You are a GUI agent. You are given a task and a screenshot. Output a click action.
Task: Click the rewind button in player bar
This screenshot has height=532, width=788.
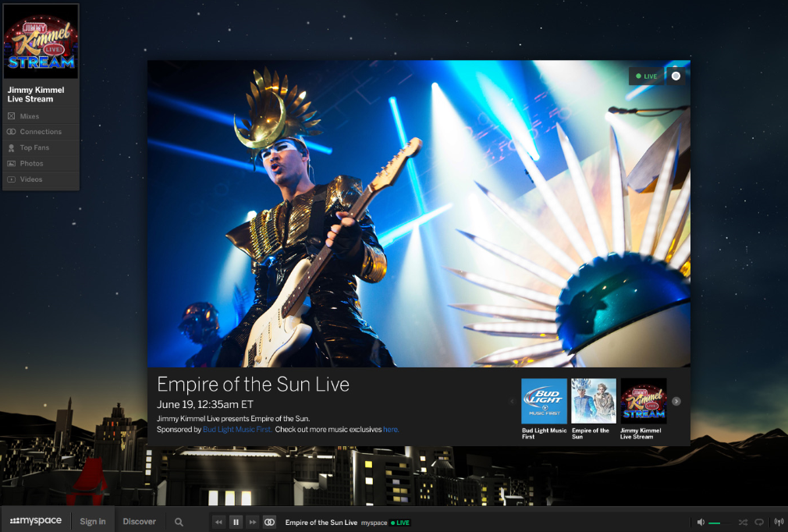[219, 522]
